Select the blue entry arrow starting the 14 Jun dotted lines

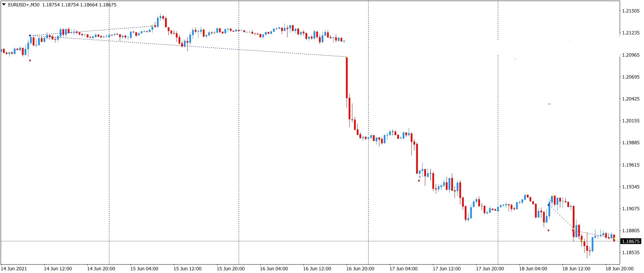coord(30,35)
